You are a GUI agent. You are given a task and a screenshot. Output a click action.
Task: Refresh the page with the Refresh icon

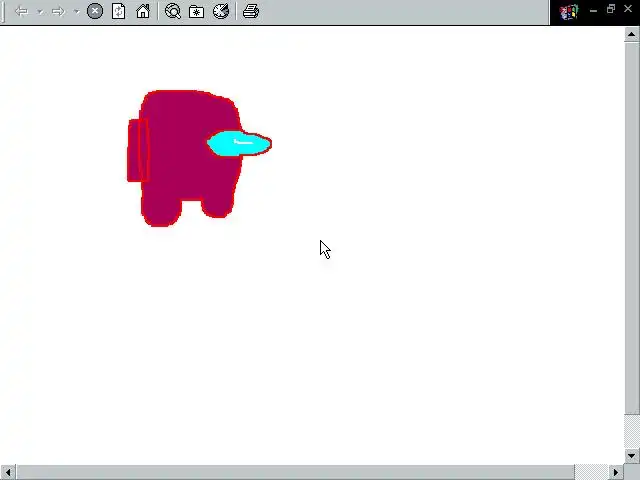[118, 11]
